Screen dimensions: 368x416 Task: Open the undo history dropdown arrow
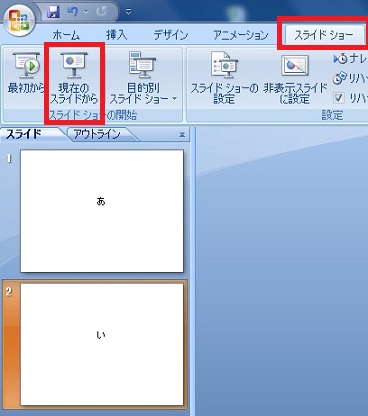[x=86, y=12]
